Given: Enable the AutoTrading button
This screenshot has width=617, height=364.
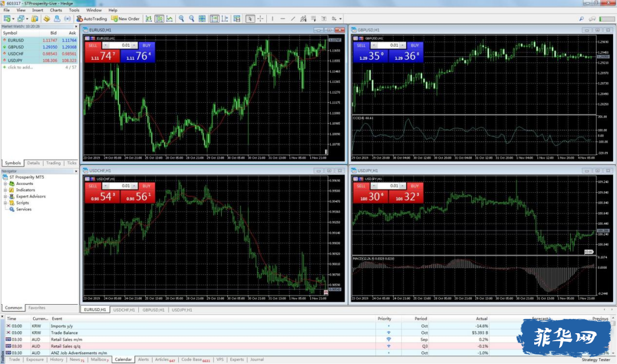Looking at the screenshot, I should (x=91, y=18).
